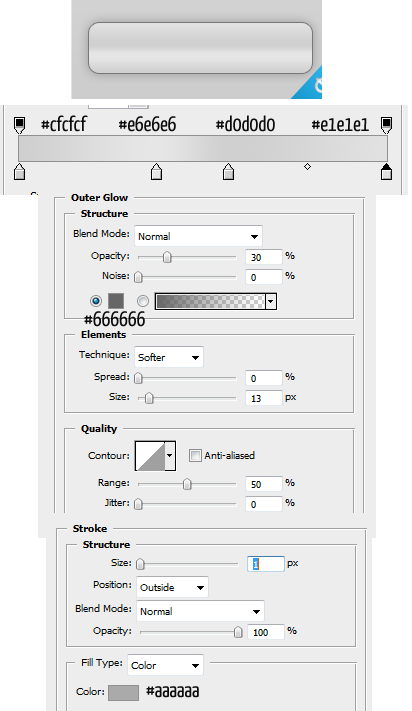Open the Outer Glow Blend Mode dropdown
Viewport: 412px width, 711px height.
point(198,236)
